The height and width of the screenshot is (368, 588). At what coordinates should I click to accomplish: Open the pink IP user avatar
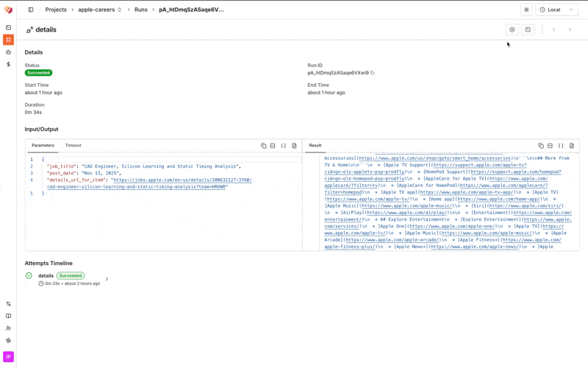pyautogui.click(x=8, y=357)
